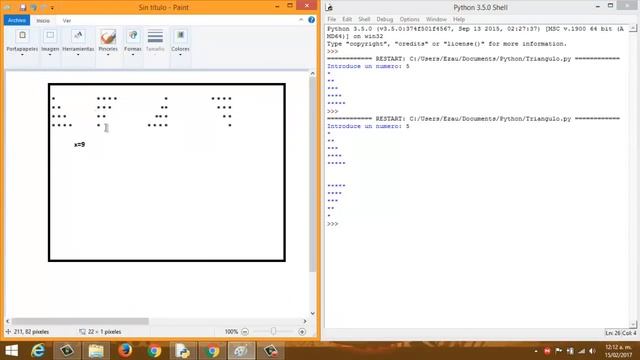Click the Save icon in Paint's quick access toolbar
The height and width of the screenshot is (360, 640).
click(x=23, y=7)
